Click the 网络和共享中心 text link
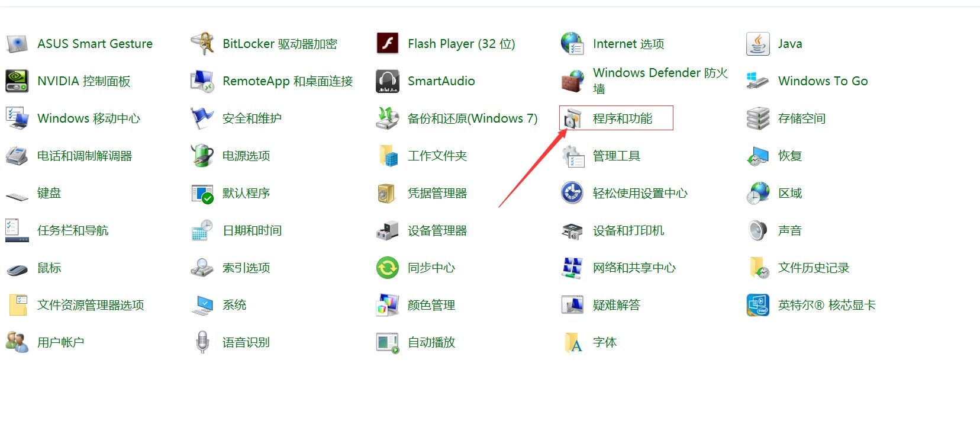 coord(634,268)
